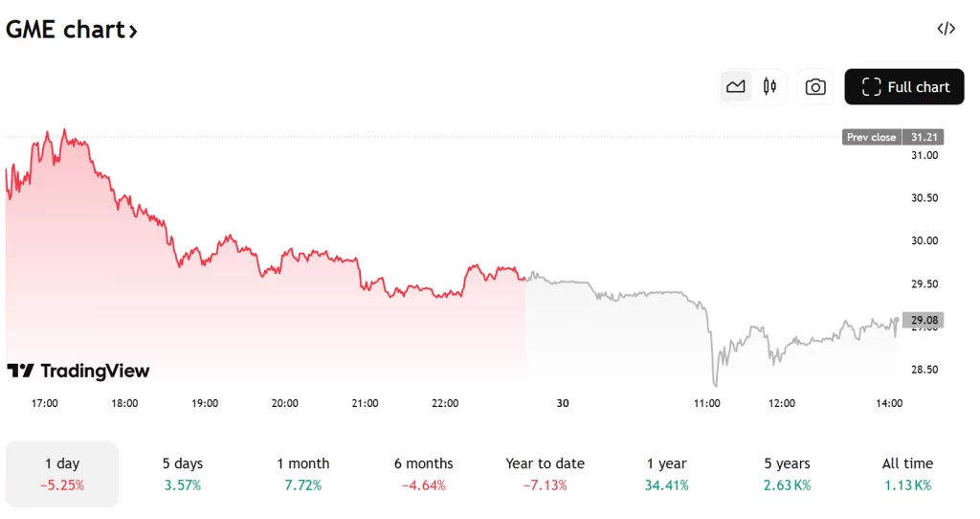Viewport: 980px width, 519px height.
Task: Click the Prev close label
Action: point(871,137)
